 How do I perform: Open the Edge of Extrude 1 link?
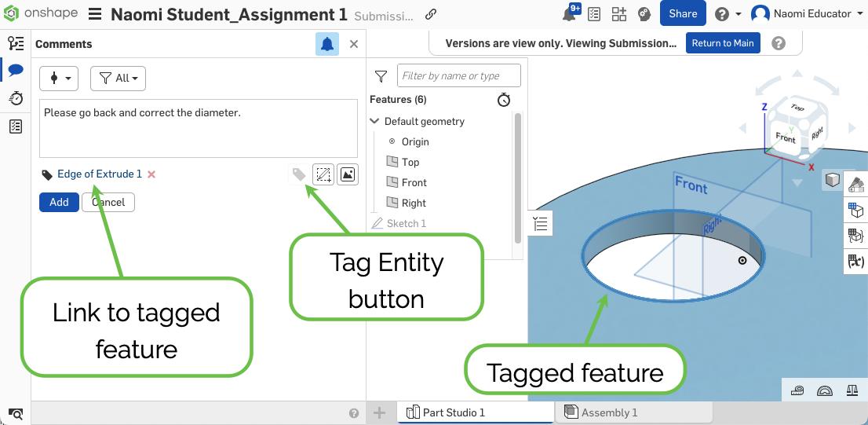(100, 174)
